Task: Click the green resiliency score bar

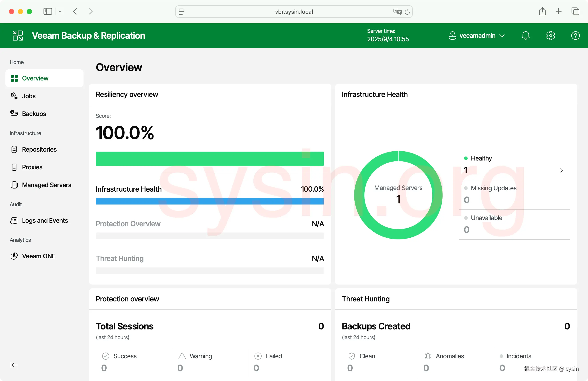Action: pyautogui.click(x=209, y=159)
